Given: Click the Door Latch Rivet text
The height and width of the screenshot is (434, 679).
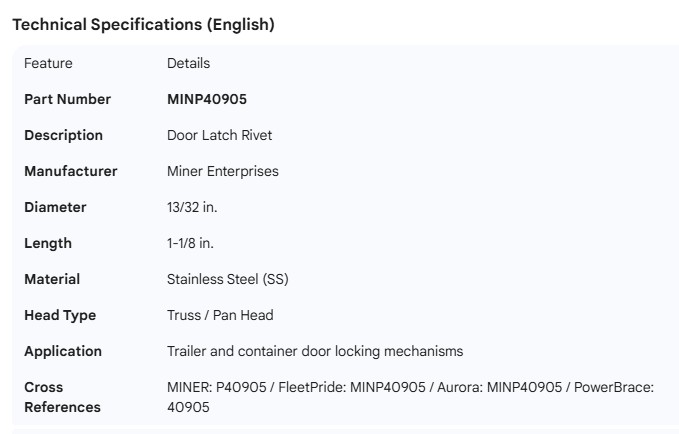Looking at the screenshot, I should point(219,135).
